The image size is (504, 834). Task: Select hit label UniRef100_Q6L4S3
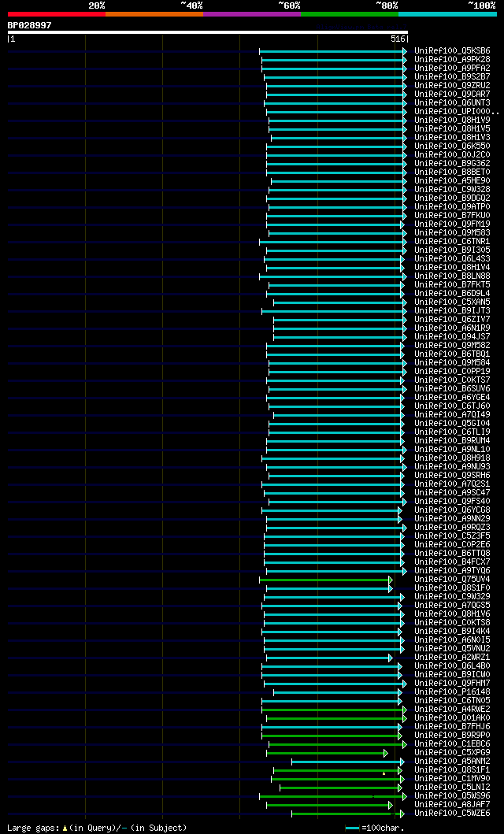click(x=453, y=258)
